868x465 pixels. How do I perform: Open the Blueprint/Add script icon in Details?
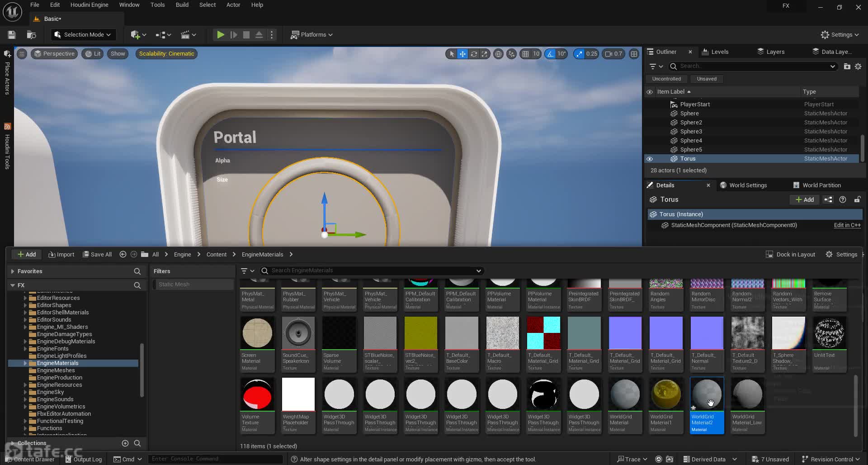coord(828,200)
